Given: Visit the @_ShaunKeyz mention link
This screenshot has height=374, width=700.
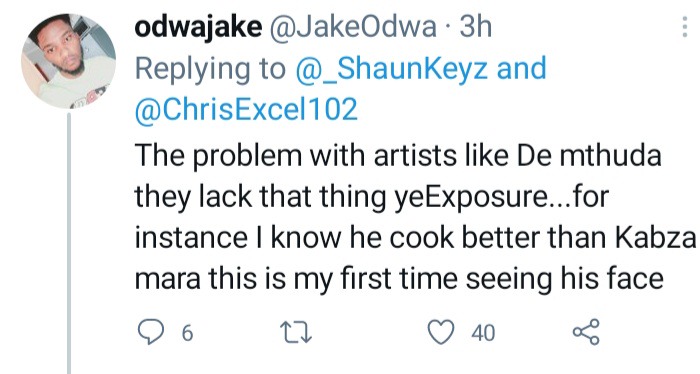Looking at the screenshot, I should pyautogui.click(x=391, y=68).
